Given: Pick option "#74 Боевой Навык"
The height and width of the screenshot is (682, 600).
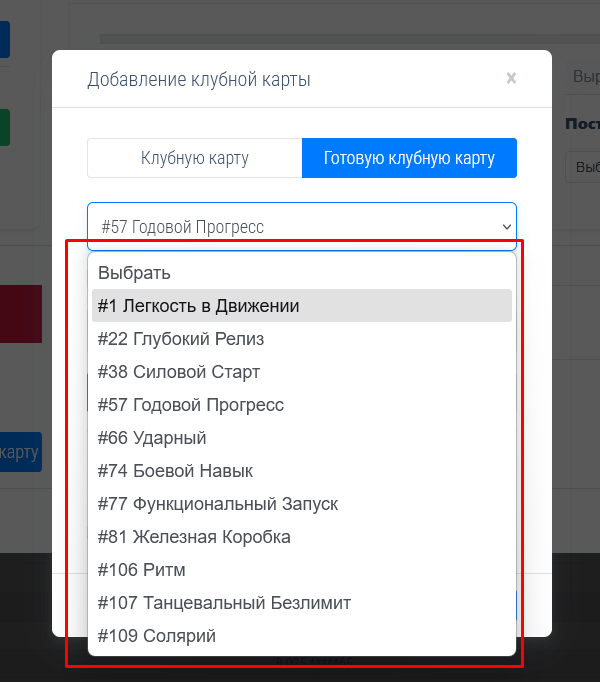Looking at the screenshot, I should pyautogui.click(x=175, y=471).
